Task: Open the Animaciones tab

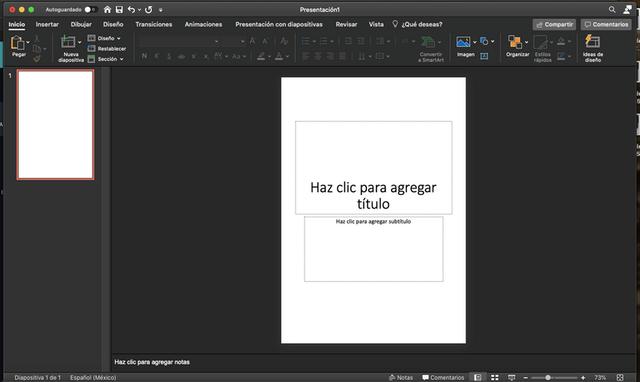Action: pos(203,24)
